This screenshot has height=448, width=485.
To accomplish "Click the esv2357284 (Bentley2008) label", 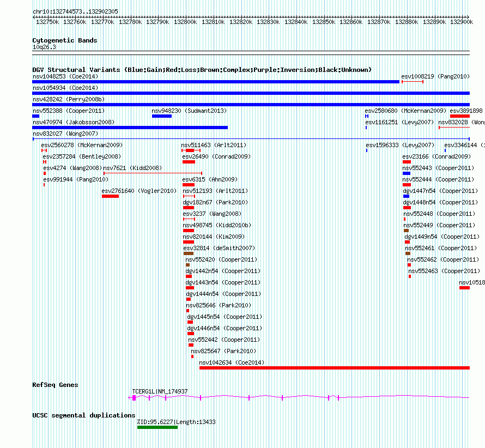I will 82,156.
